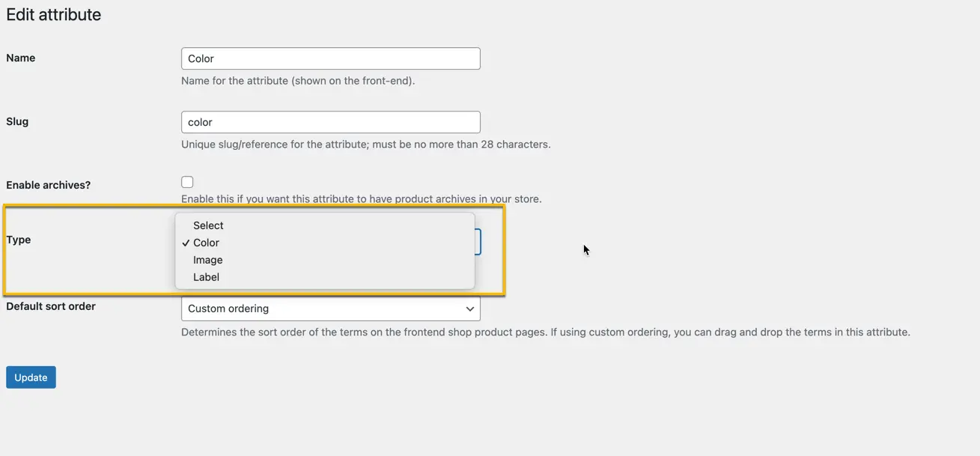Click the checkmark beside the Color option
This screenshot has height=456, width=980.
click(186, 243)
